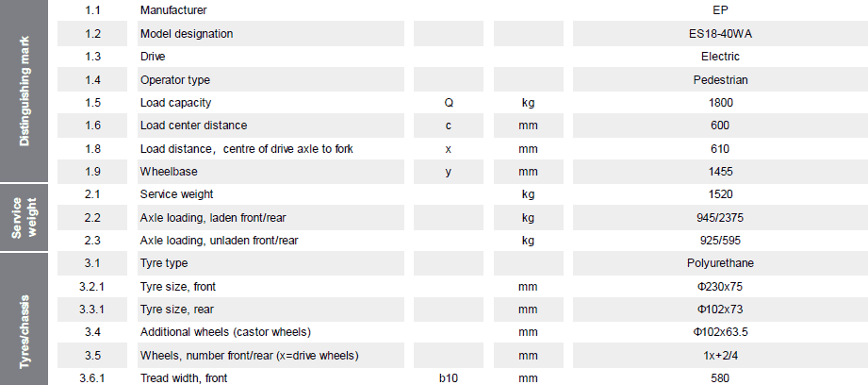Click the laden axle loading value '945/2375'
This screenshot has width=868, height=385.
click(720, 217)
